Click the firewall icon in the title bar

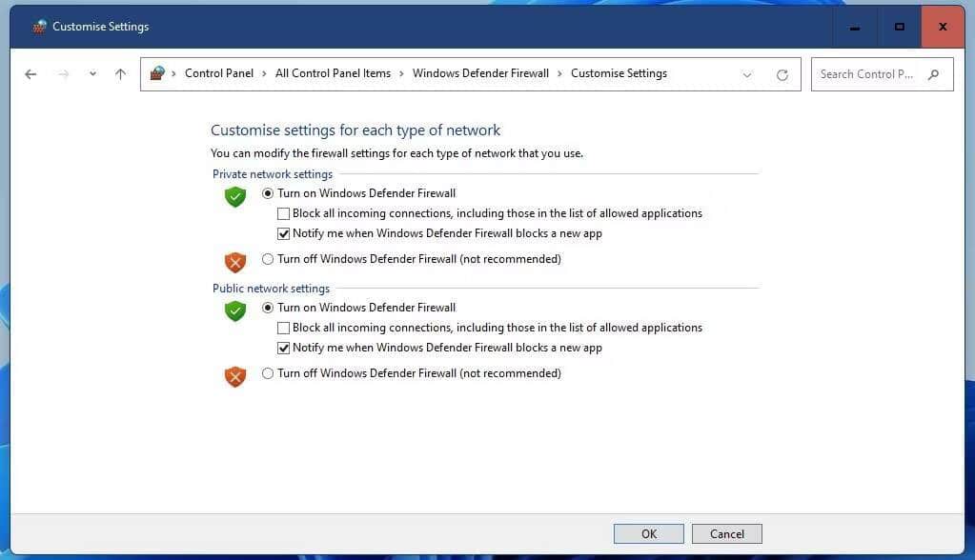[38, 27]
